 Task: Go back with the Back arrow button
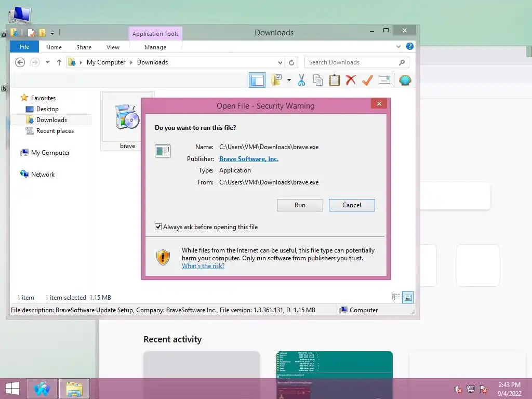click(x=20, y=62)
